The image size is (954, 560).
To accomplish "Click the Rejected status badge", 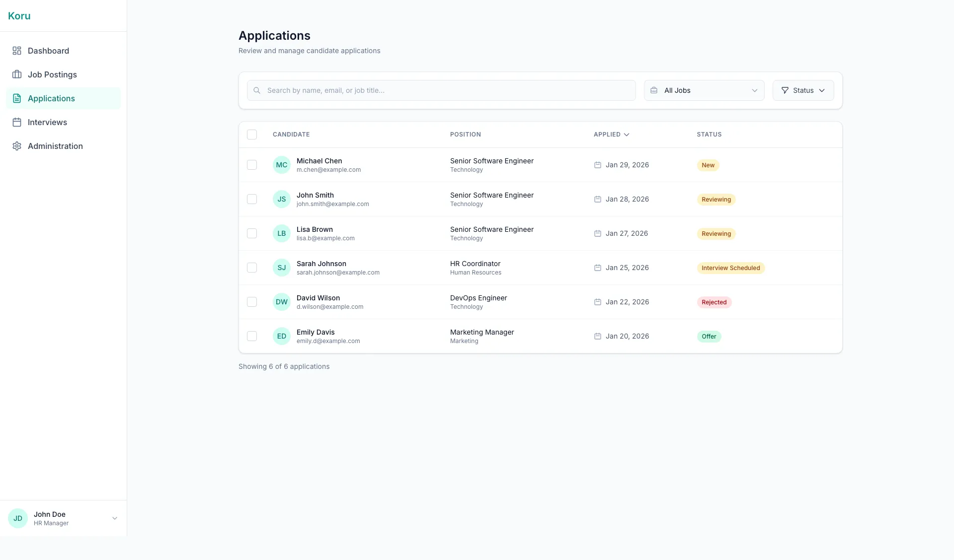I will pyautogui.click(x=714, y=302).
